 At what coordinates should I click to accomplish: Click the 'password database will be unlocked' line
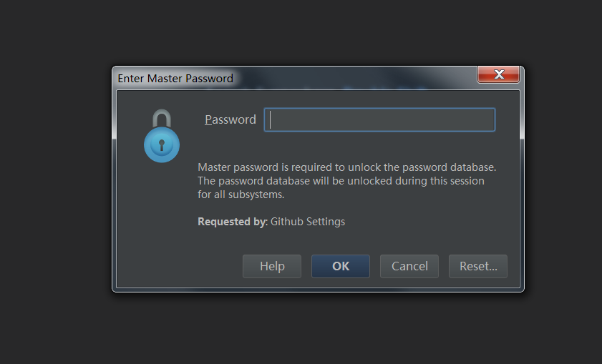[x=341, y=181]
